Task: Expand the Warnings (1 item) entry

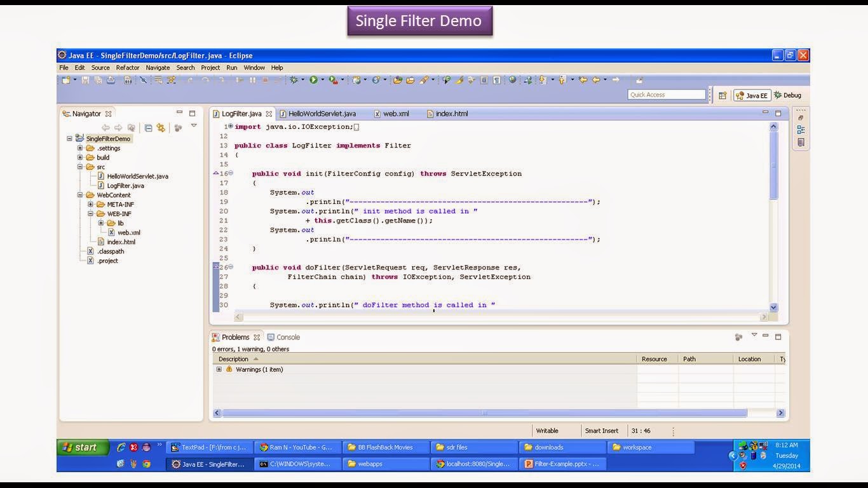Action: [x=219, y=369]
